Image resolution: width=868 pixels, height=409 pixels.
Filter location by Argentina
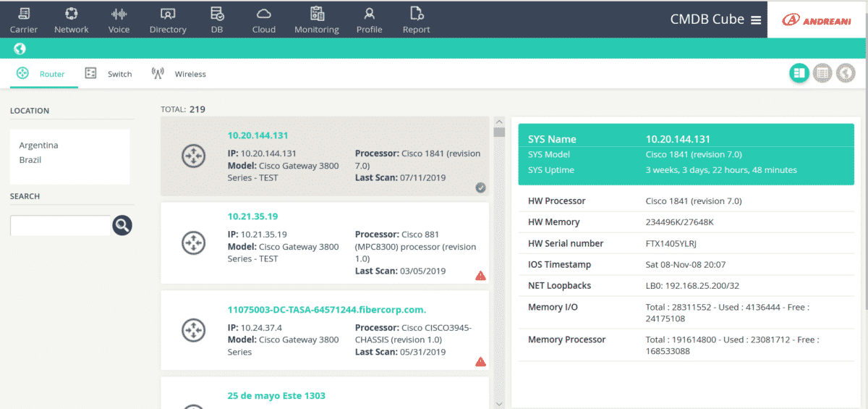pyautogui.click(x=38, y=146)
